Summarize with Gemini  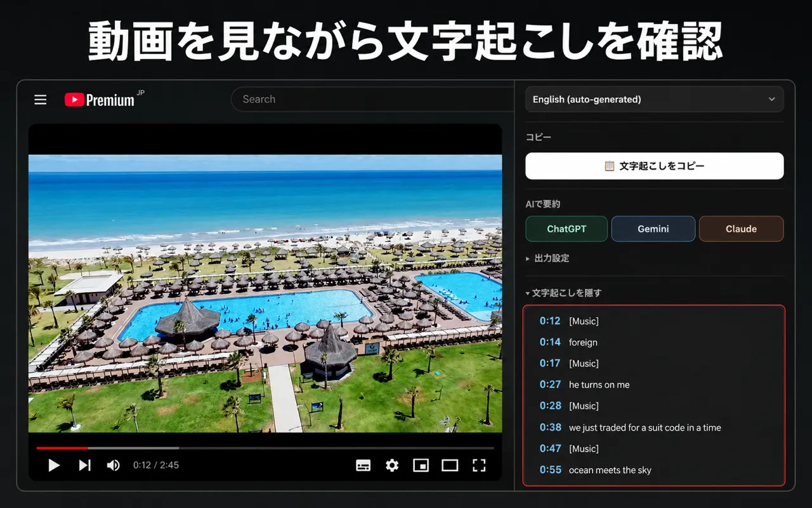click(x=653, y=229)
